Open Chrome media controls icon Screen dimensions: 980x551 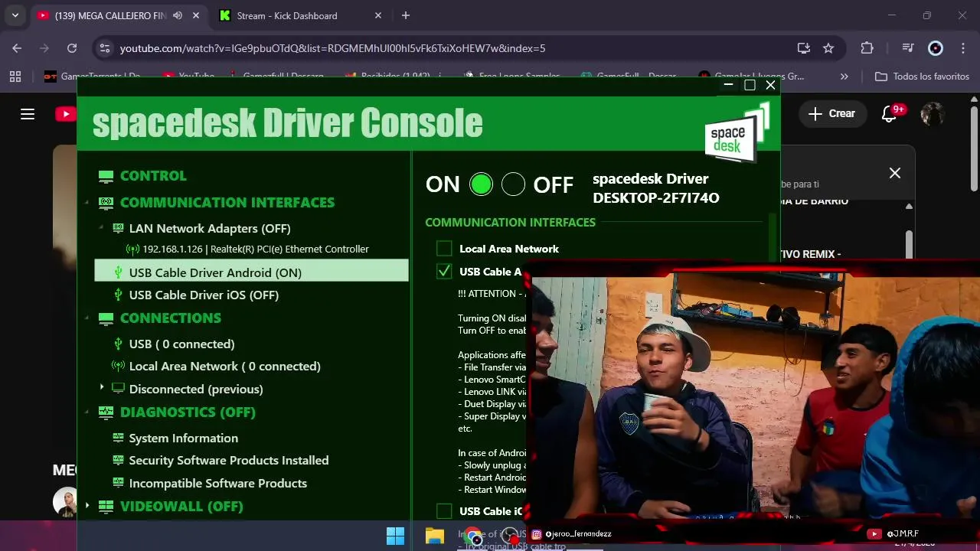(908, 48)
